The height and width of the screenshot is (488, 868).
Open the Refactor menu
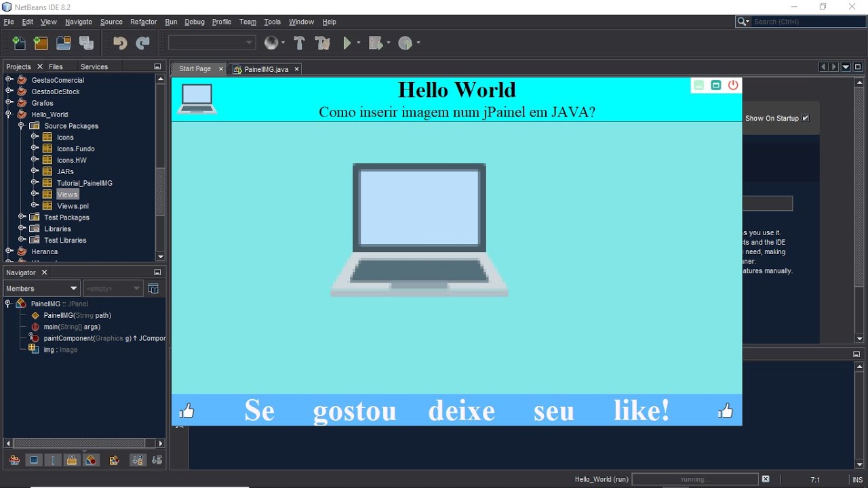click(x=143, y=22)
